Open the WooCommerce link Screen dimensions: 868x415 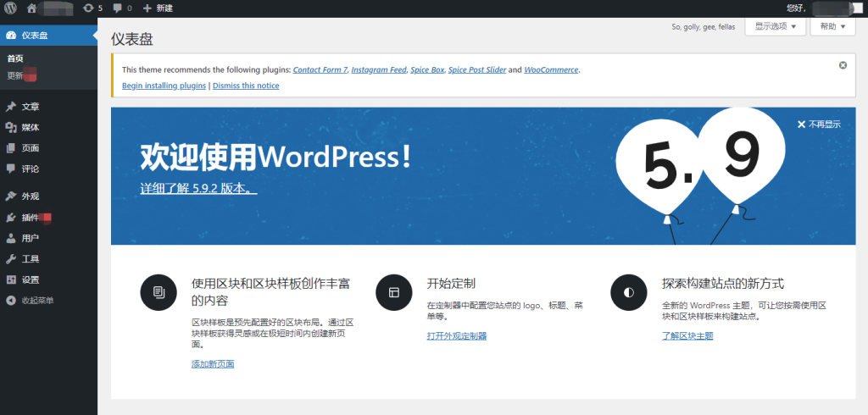point(551,69)
